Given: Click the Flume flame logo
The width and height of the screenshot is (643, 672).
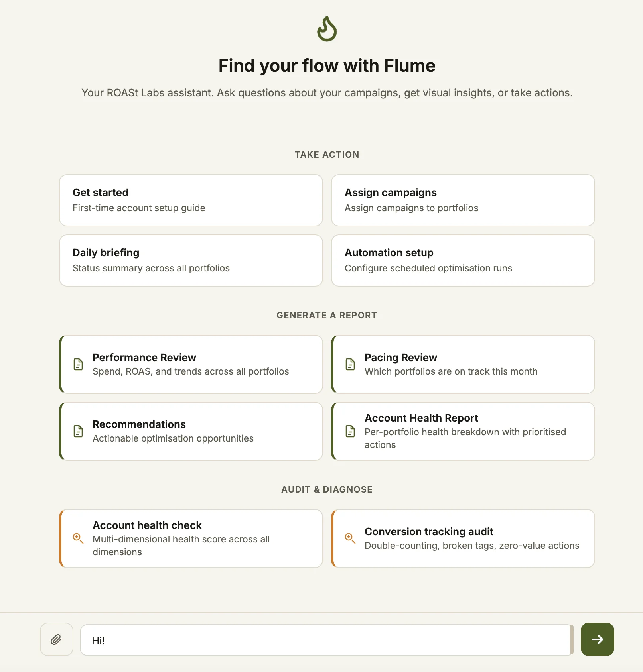Looking at the screenshot, I should (x=326, y=29).
